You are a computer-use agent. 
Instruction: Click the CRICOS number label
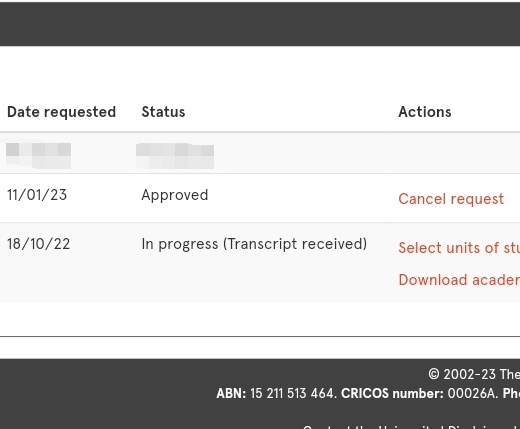tap(392, 394)
